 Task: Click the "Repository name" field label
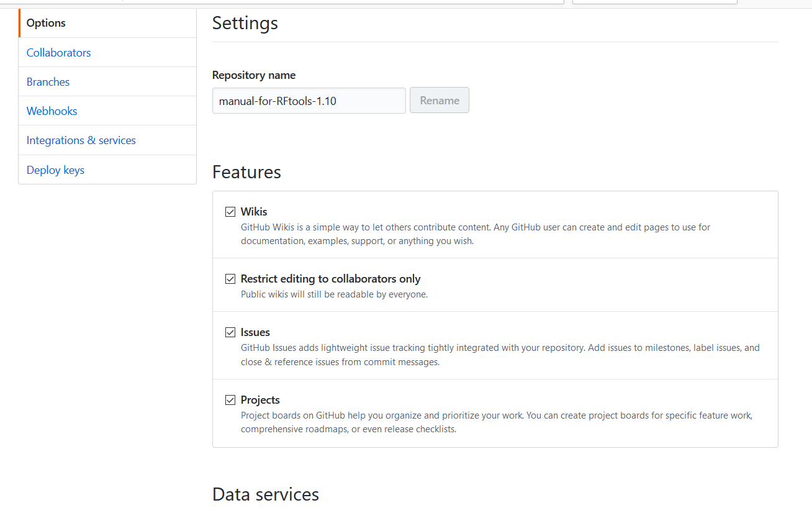pyautogui.click(x=254, y=75)
